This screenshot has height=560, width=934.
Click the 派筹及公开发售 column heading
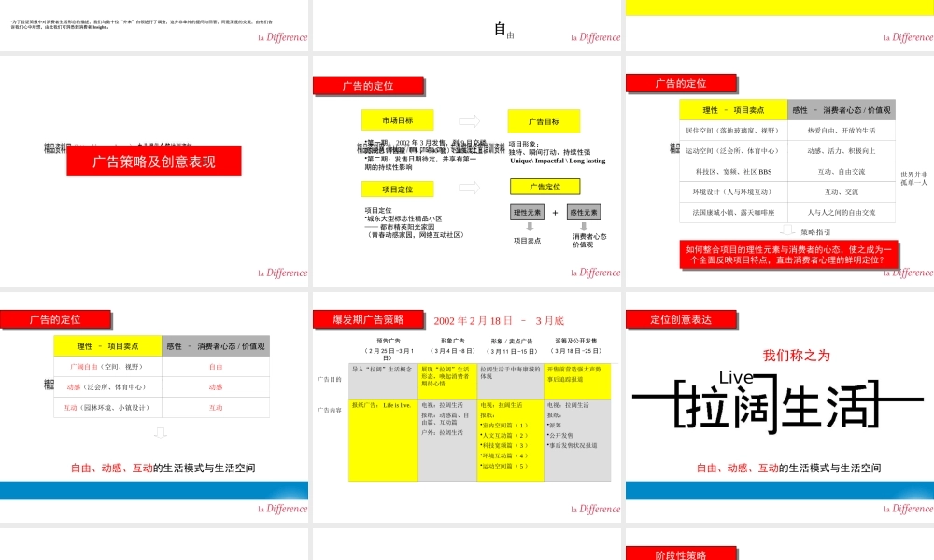click(x=575, y=341)
